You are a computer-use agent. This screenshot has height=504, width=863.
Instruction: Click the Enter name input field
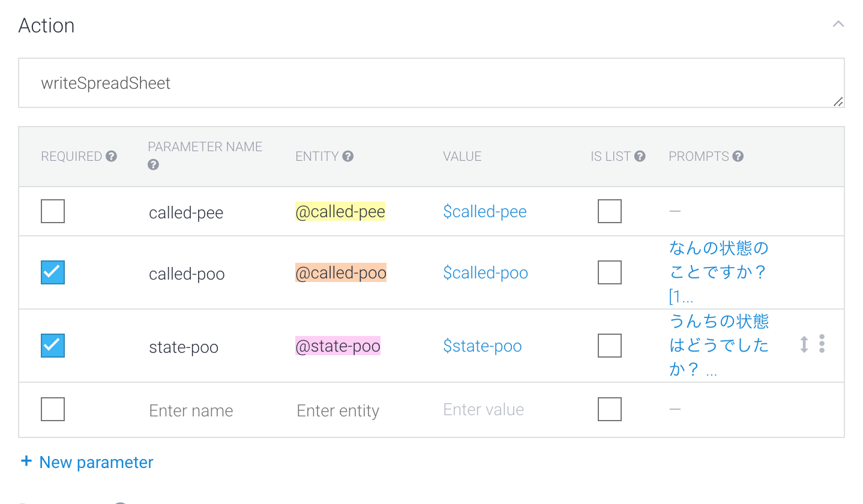click(191, 410)
